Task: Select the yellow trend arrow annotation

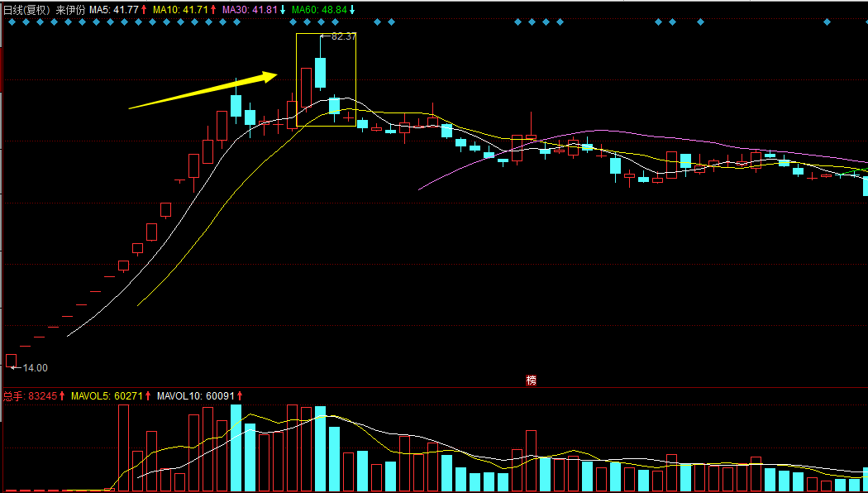Action: tap(203, 91)
